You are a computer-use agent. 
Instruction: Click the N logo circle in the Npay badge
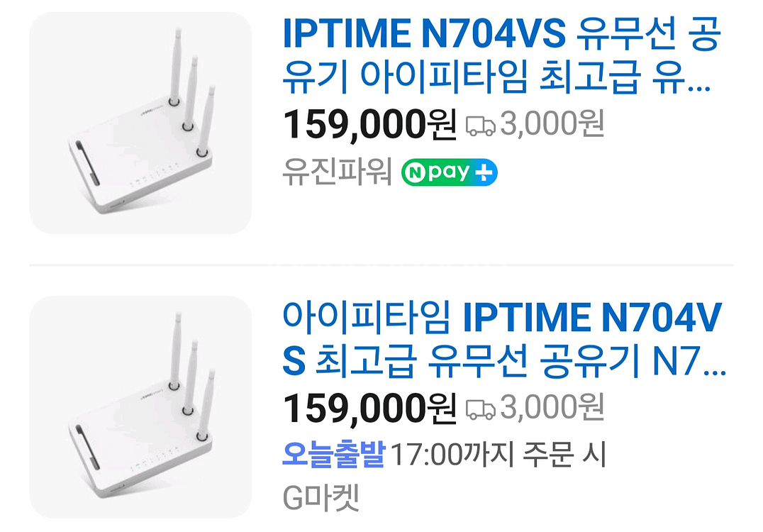coord(416,171)
